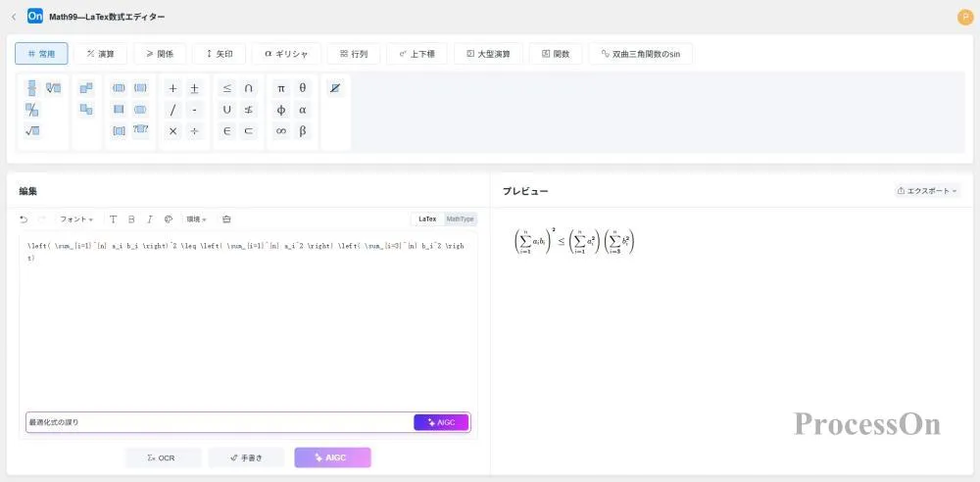980x482 pixels.
Task: Insert the multiplication sign
Action: coord(173,131)
